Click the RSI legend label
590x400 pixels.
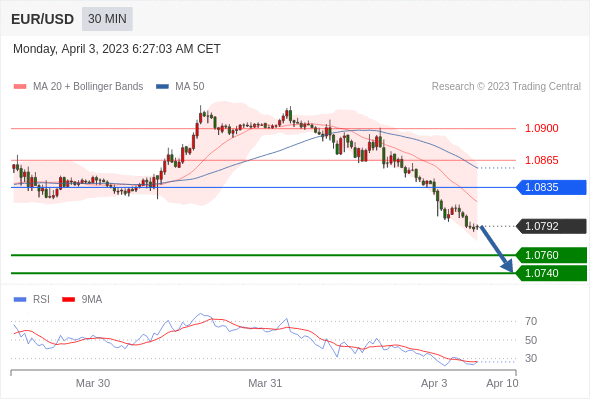pos(41,300)
